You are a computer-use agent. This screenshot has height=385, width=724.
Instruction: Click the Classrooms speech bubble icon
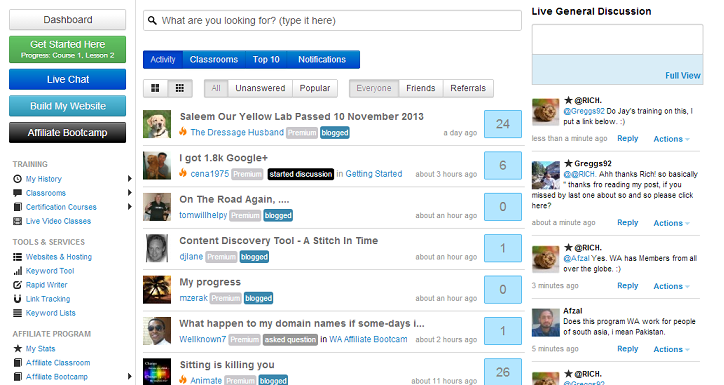tap(18, 193)
